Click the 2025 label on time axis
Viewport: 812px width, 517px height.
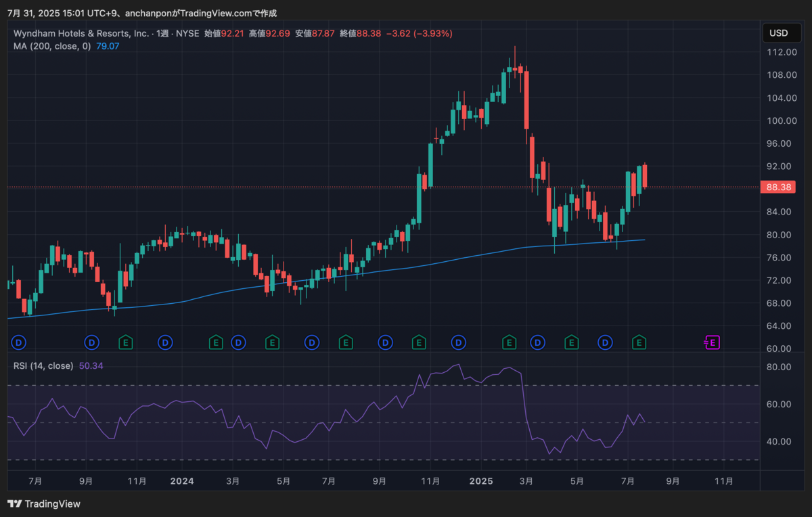point(481,481)
